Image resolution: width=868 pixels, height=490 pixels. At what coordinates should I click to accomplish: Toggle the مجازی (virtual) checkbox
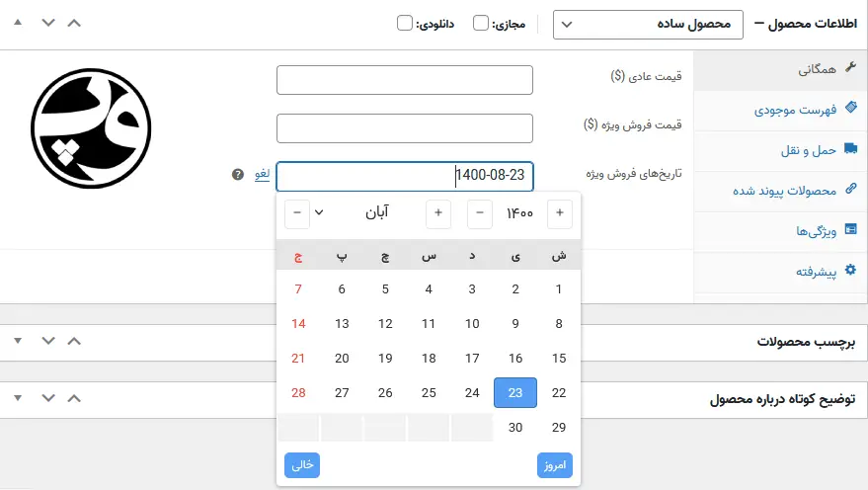coord(481,23)
